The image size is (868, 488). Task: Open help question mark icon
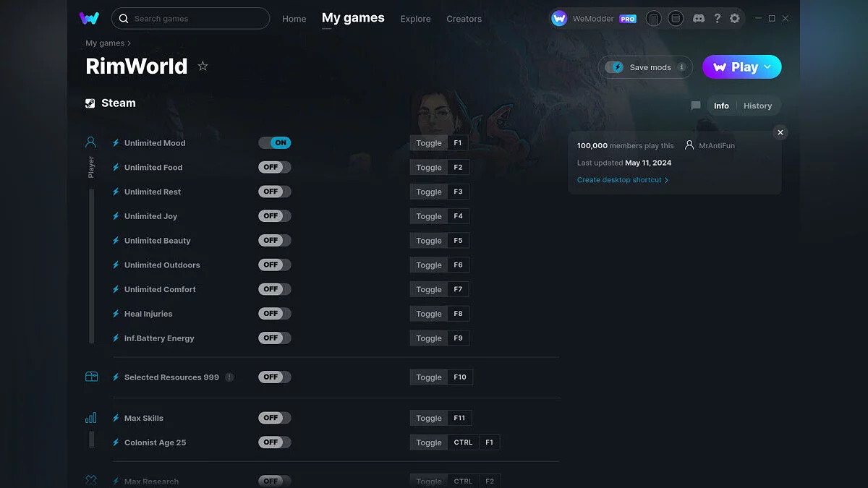[717, 18]
